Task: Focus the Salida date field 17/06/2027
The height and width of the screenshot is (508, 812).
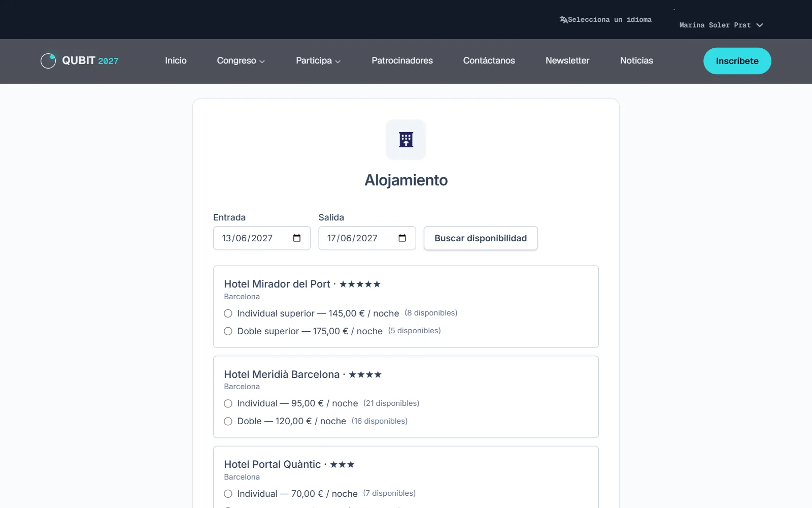Action: (x=367, y=238)
